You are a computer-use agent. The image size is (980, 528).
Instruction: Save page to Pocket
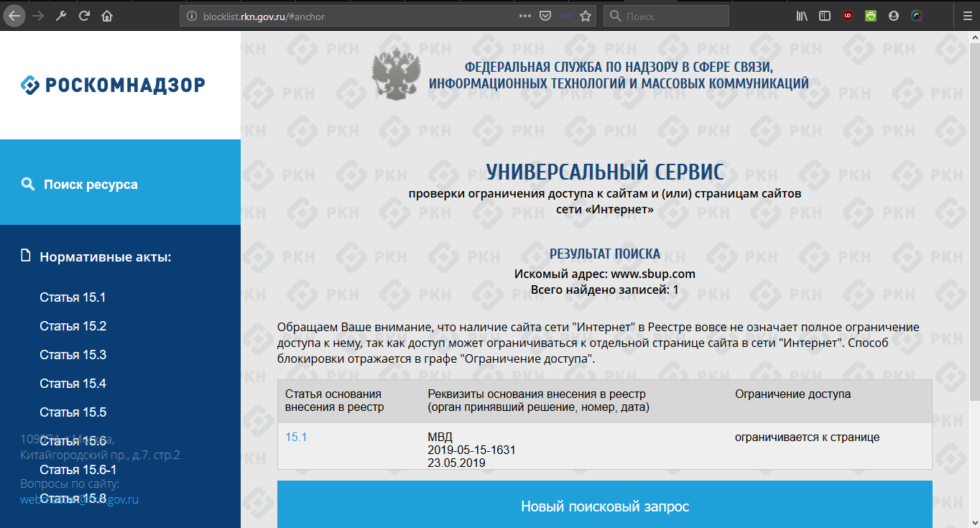point(545,16)
